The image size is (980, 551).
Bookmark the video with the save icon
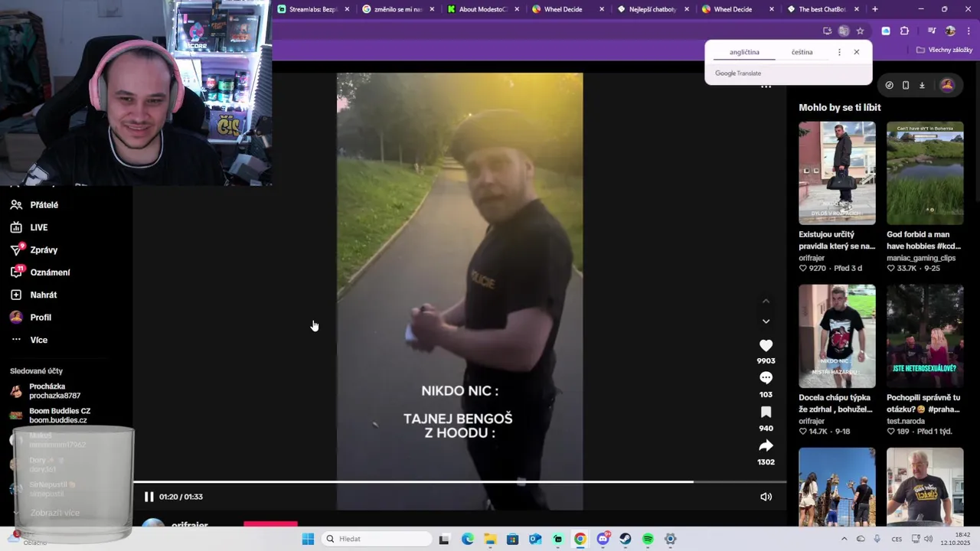pyautogui.click(x=766, y=412)
